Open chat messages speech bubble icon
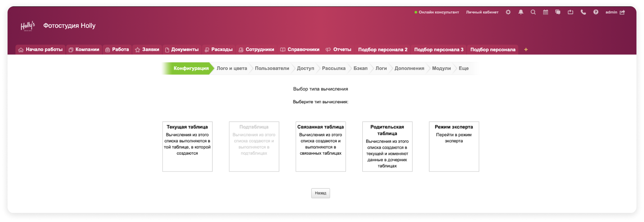644x222 pixels. [558, 12]
